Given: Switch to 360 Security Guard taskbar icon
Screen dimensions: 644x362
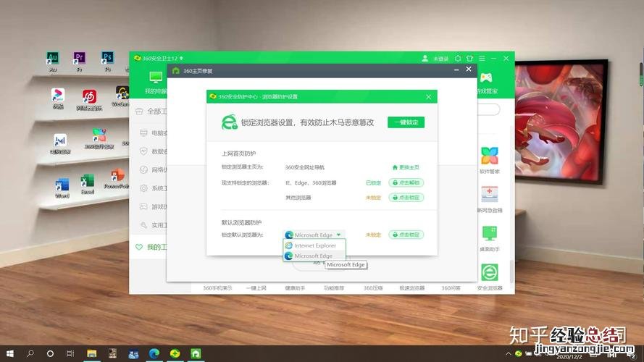Looking at the screenshot, I should 175,353.
